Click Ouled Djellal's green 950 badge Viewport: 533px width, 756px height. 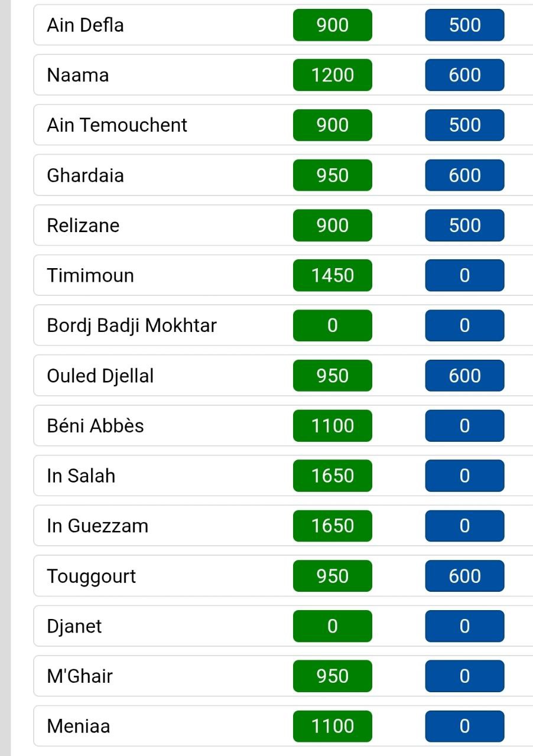pos(333,376)
